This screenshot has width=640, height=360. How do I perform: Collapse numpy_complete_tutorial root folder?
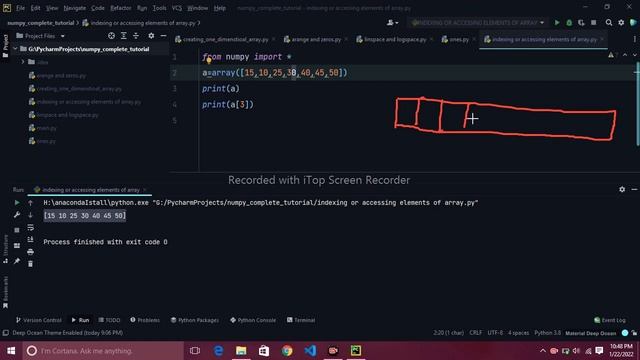15,49
